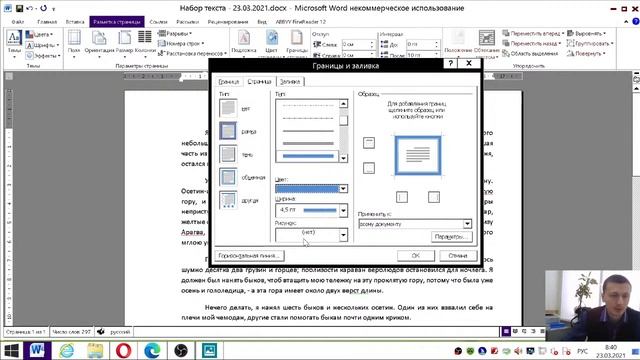Image resolution: width=640 pixels, height=360 pixels.
Task: Open the Главная ribbon tab
Action: pyautogui.click(x=47, y=22)
